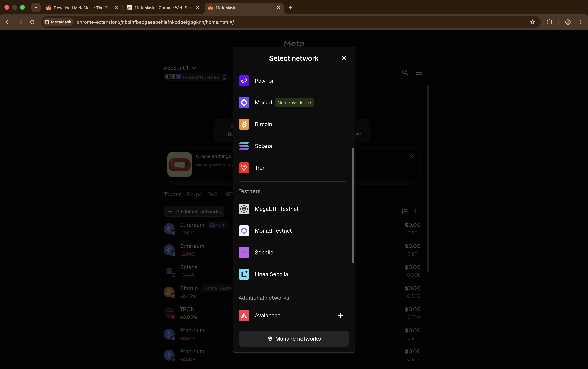Close the Select network dialog

(x=344, y=58)
